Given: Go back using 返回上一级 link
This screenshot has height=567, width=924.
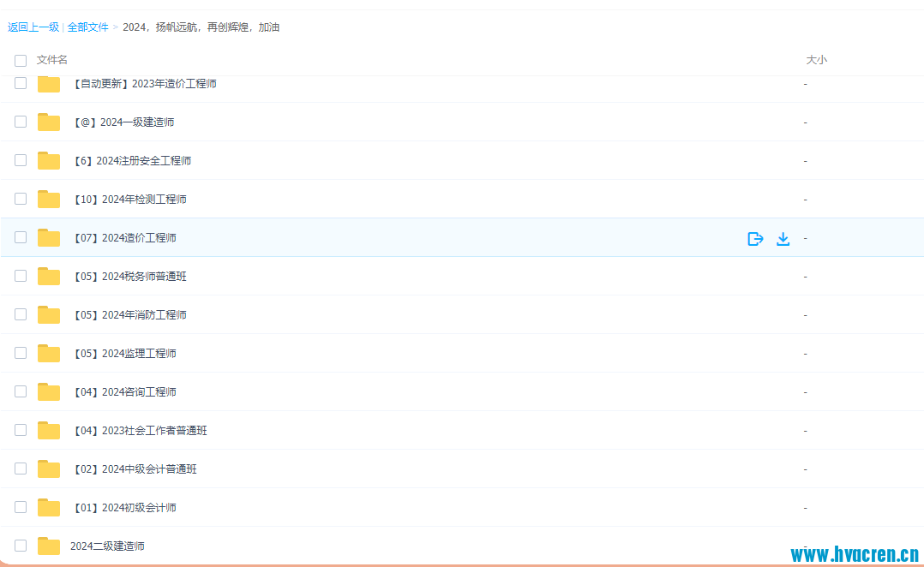Looking at the screenshot, I should [33, 27].
